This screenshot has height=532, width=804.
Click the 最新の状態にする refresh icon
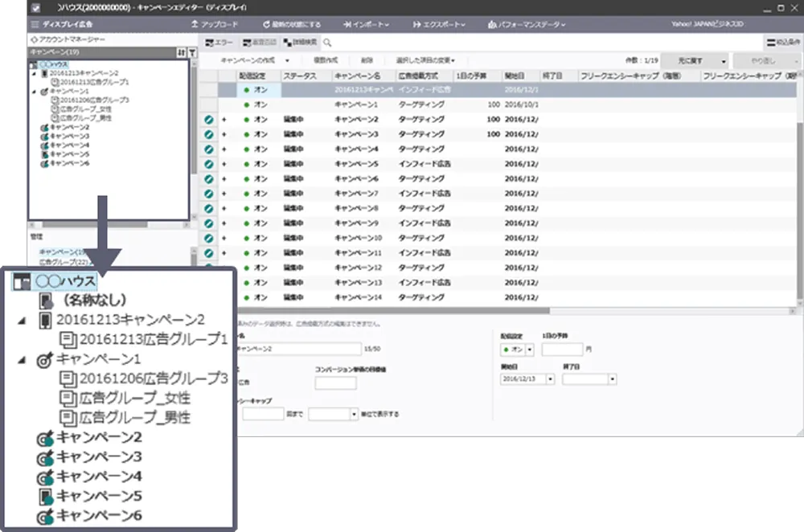tap(265, 24)
